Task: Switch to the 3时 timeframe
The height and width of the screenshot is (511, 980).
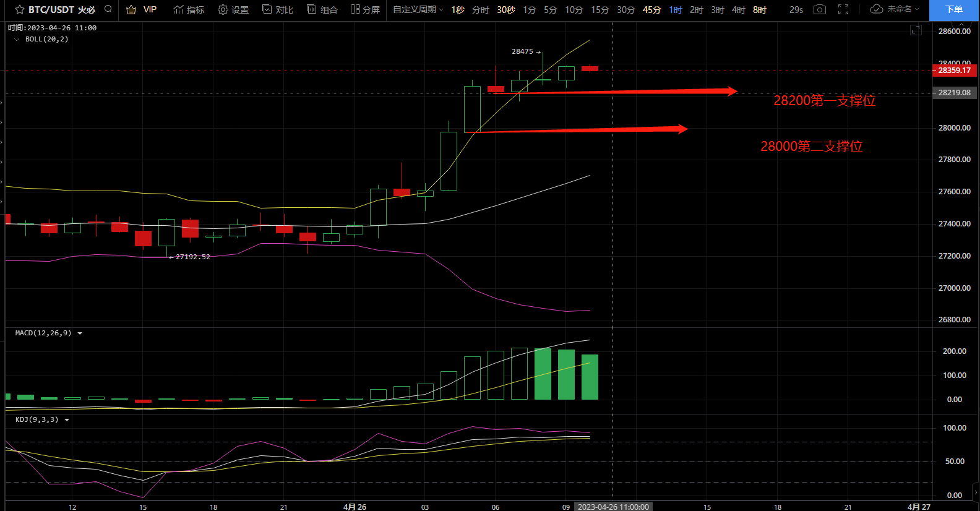Action: pyautogui.click(x=718, y=10)
